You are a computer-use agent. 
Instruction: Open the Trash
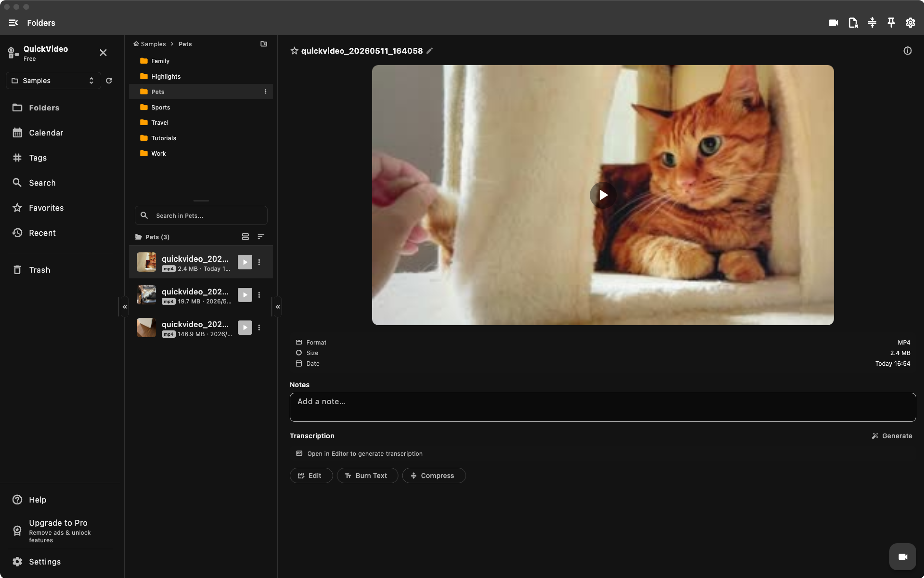click(60, 270)
